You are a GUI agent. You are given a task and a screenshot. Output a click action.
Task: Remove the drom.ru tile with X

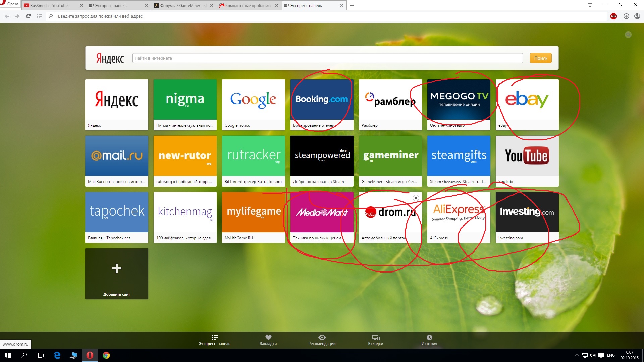[x=416, y=198]
